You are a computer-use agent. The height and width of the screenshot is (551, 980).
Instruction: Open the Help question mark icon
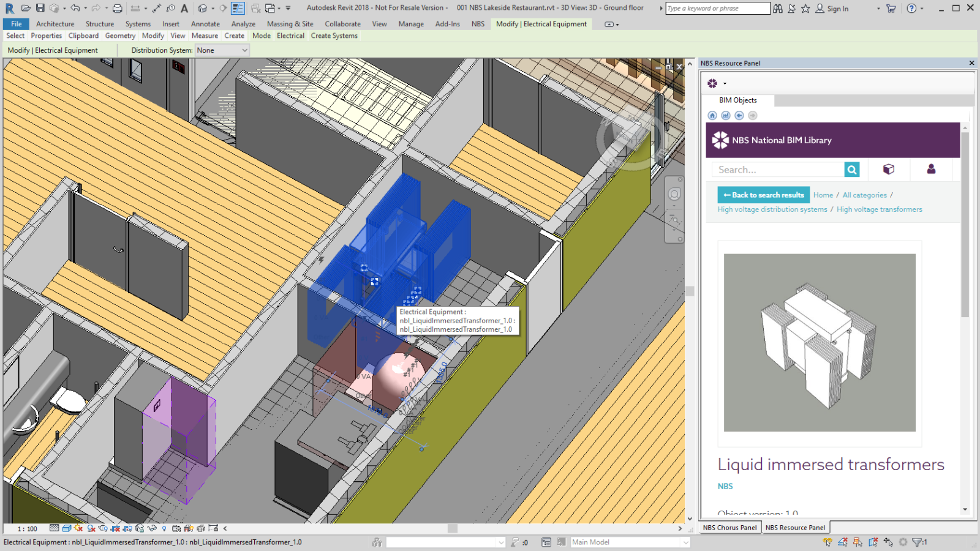[x=912, y=9]
